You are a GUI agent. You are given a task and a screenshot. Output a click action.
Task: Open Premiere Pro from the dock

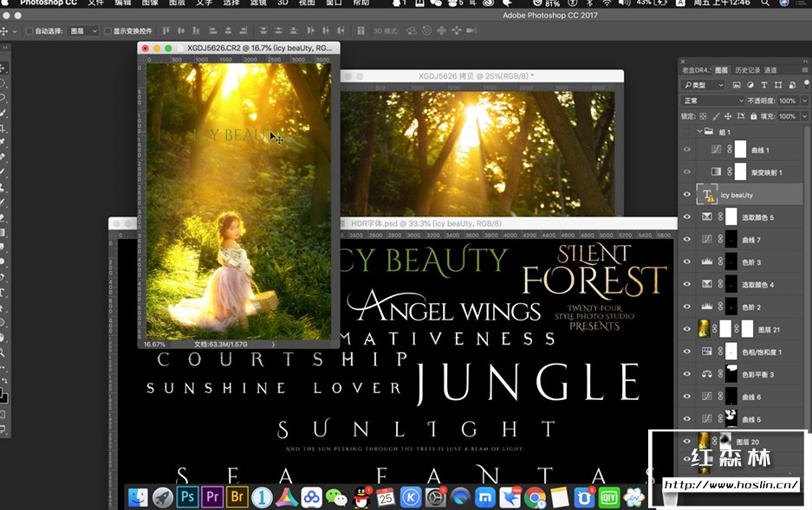[212, 497]
